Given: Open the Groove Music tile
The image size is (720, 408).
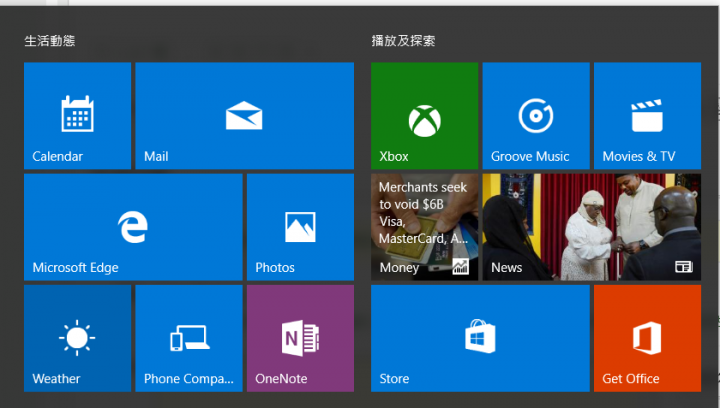Looking at the screenshot, I should tap(536, 116).
